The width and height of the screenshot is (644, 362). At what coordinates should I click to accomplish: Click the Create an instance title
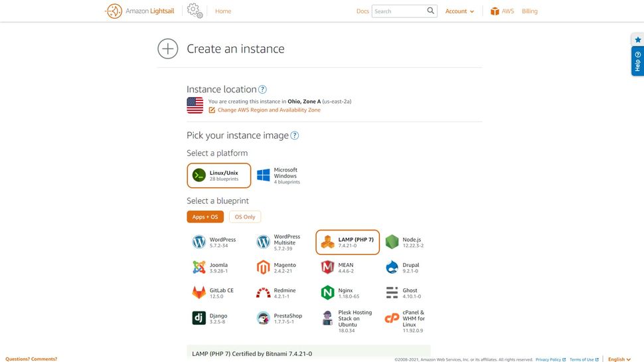click(x=235, y=49)
